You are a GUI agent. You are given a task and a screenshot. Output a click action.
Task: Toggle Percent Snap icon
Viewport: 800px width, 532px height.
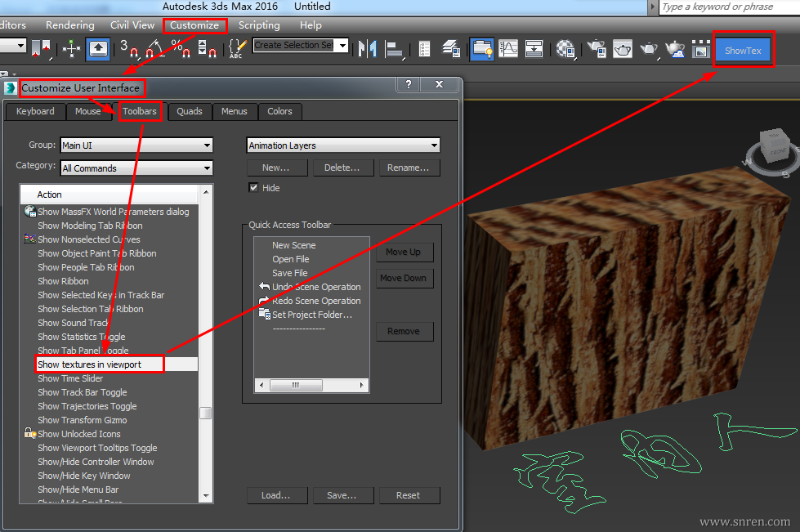(181, 48)
